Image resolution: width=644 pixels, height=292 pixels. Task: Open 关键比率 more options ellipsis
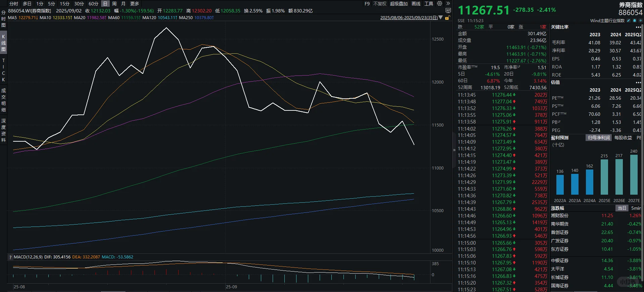click(x=638, y=27)
